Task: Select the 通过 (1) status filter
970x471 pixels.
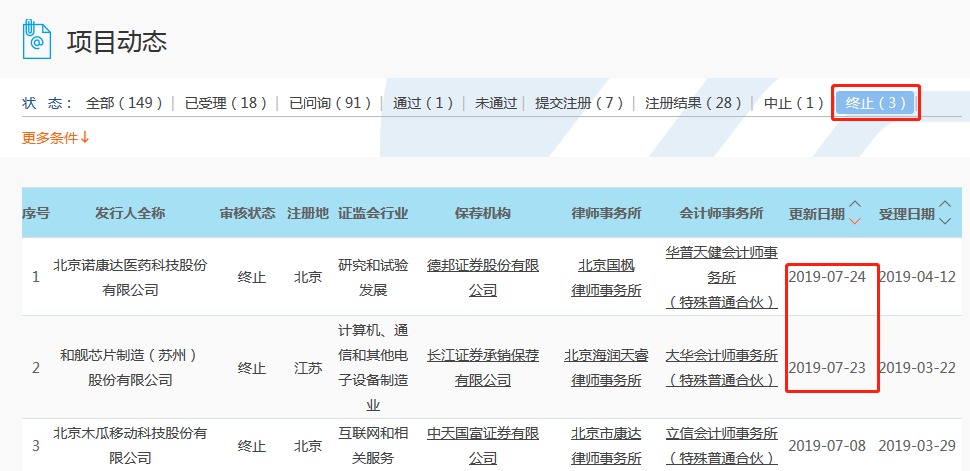Action: tap(423, 103)
